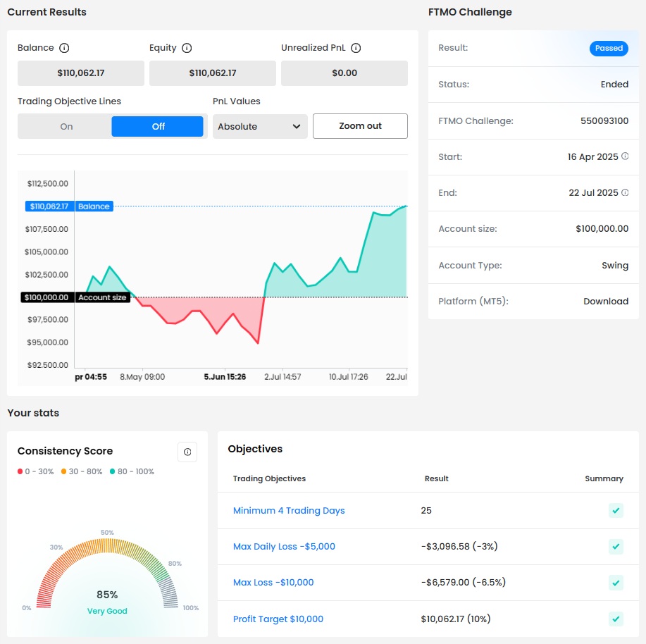Click the Zoom out button

pos(360,126)
